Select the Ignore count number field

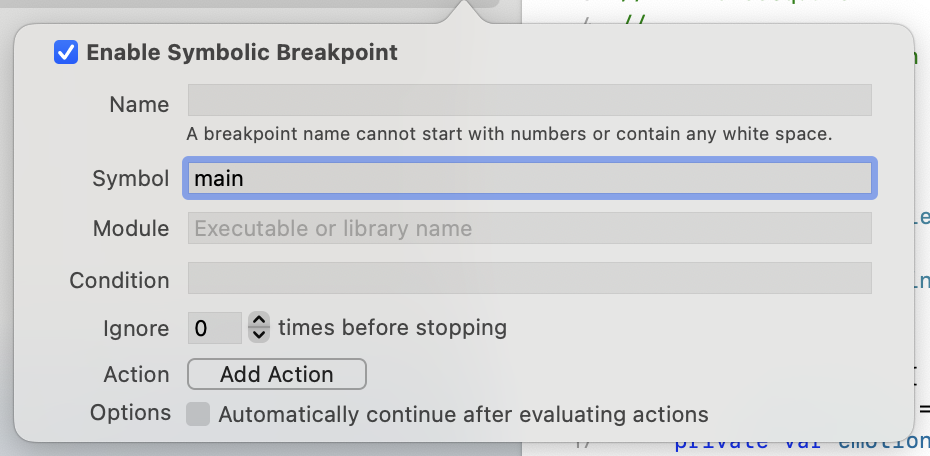pos(214,328)
